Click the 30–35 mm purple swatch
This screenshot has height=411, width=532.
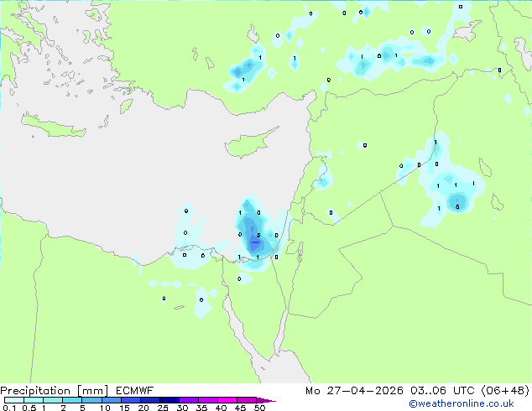188,400
